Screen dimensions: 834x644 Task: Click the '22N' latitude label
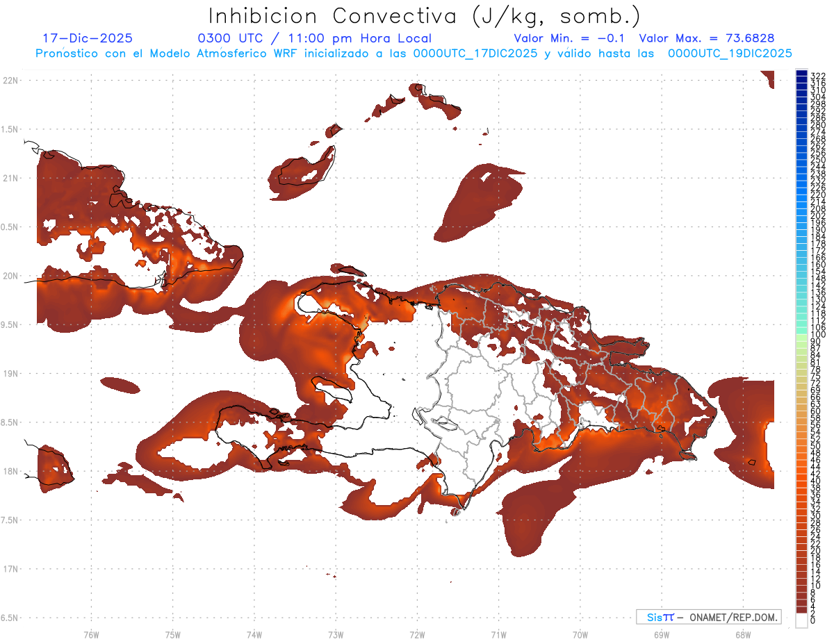[11, 80]
